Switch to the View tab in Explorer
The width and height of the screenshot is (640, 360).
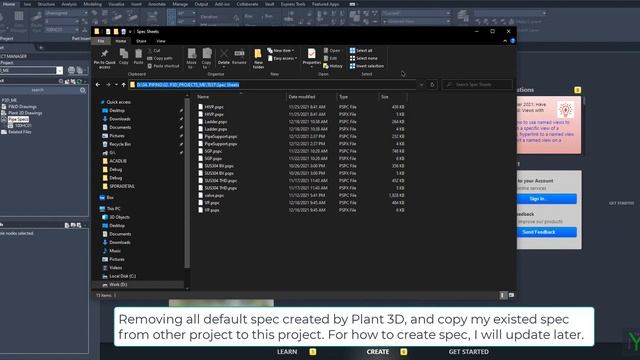click(161, 41)
